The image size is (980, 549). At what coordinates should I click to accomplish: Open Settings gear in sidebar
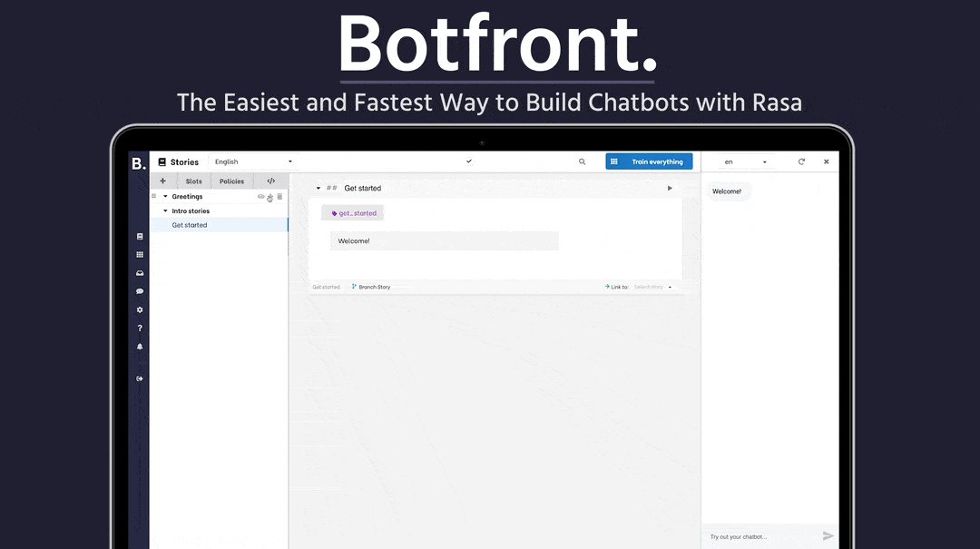(x=140, y=309)
